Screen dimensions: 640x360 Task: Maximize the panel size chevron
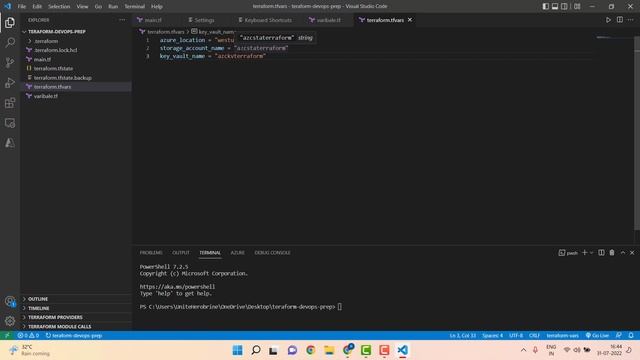pos(623,253)
